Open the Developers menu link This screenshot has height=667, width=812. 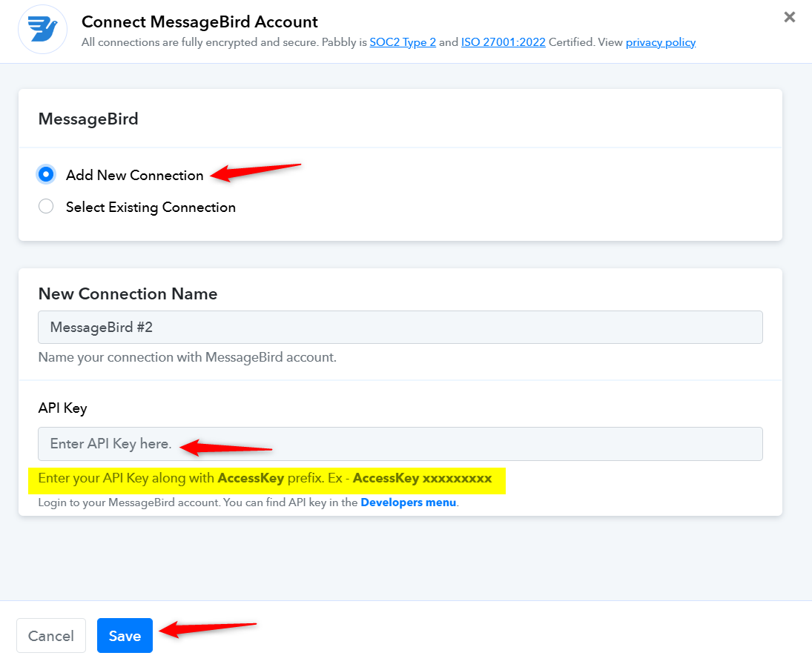(408, 502)
